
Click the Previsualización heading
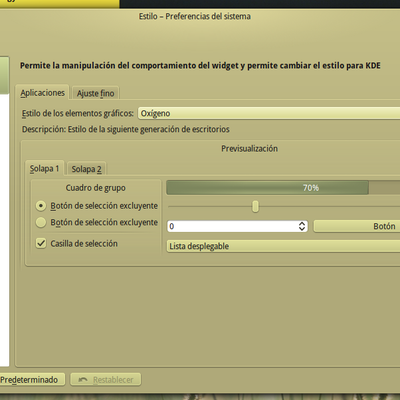click(x=249, y=149)
